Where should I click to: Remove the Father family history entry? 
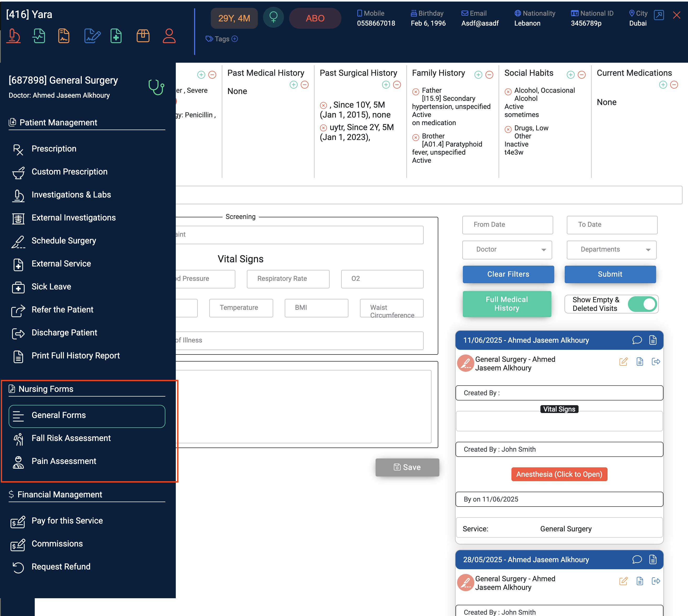[416, 91]
